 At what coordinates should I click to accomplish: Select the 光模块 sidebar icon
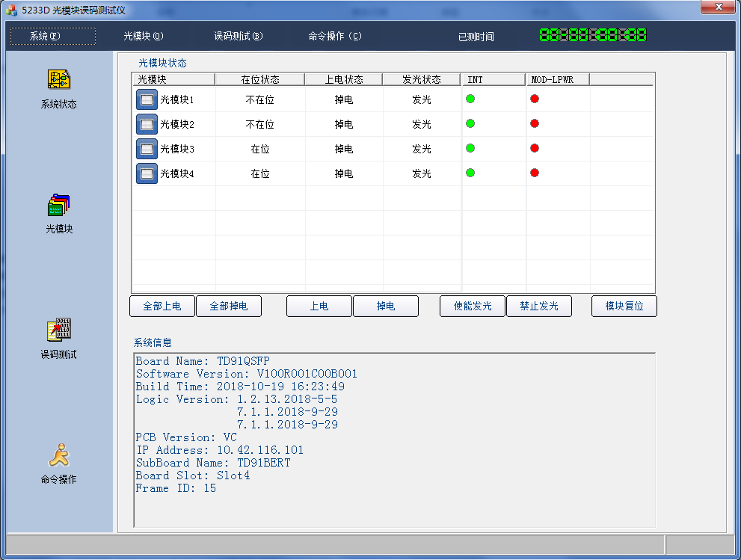(x=58, y=205)
